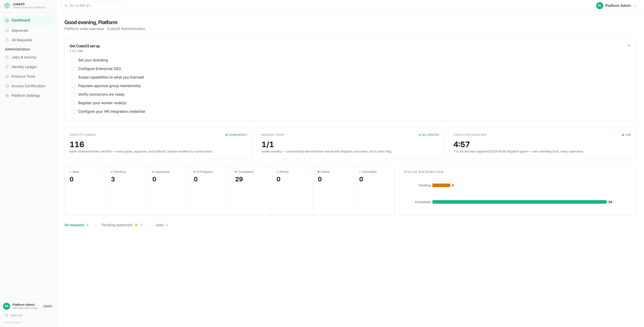This screenshot has width=644, height=327.
Task: Open Protocol Tools in sidebar
Action: coord(28,77)
